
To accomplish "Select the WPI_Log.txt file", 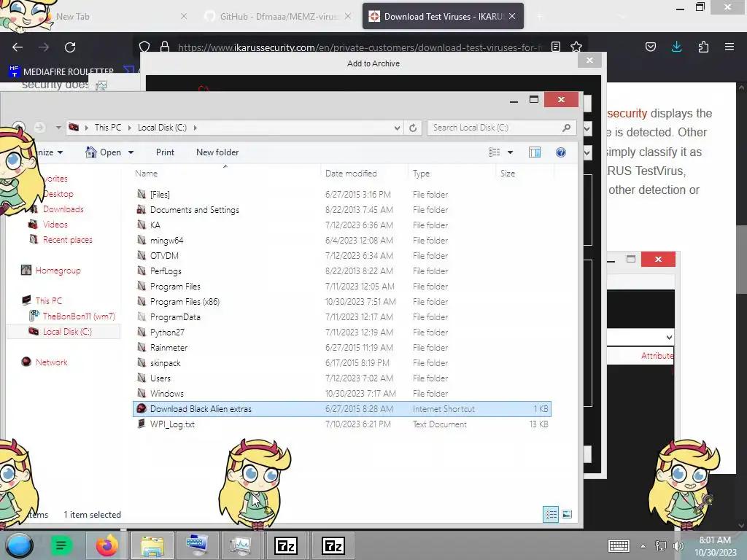I will click(341, 424).
